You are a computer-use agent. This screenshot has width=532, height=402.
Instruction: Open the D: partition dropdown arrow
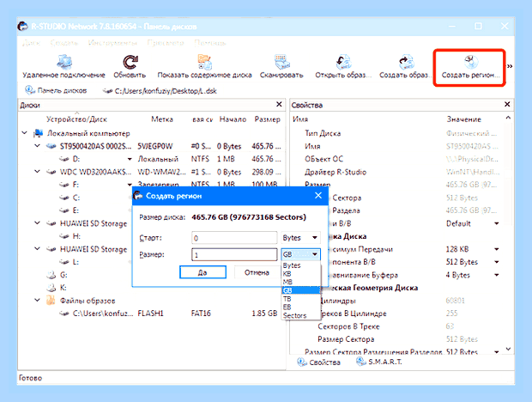[130, 159]
